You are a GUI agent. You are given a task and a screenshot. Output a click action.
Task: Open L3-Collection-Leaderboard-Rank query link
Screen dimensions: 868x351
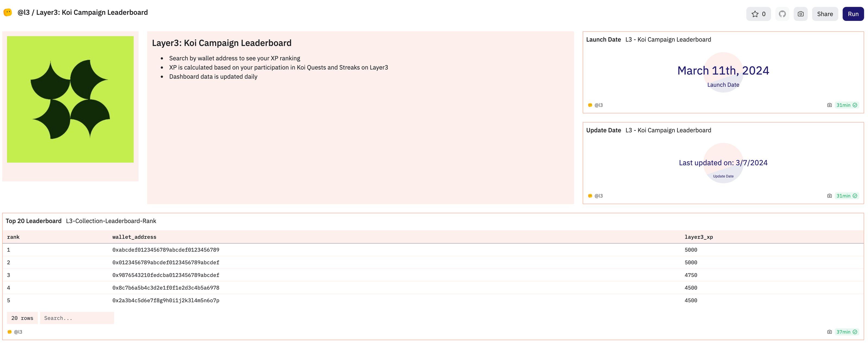point(111,221)
